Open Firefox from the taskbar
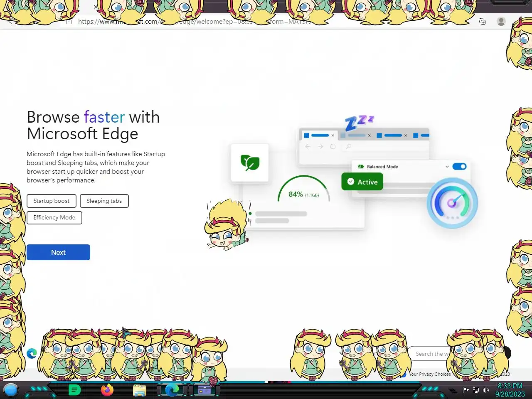The image size is (532, 399). (x=107, y=390)
